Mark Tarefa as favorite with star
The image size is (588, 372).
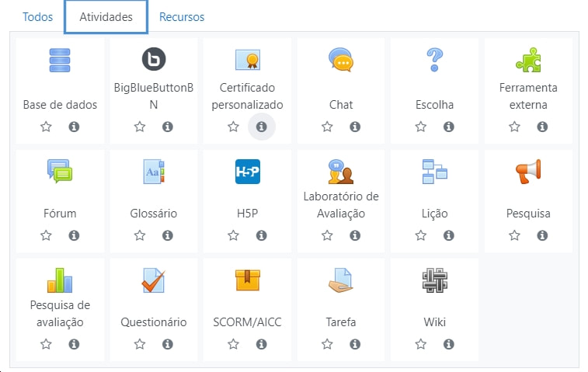(x=327, y=344)
